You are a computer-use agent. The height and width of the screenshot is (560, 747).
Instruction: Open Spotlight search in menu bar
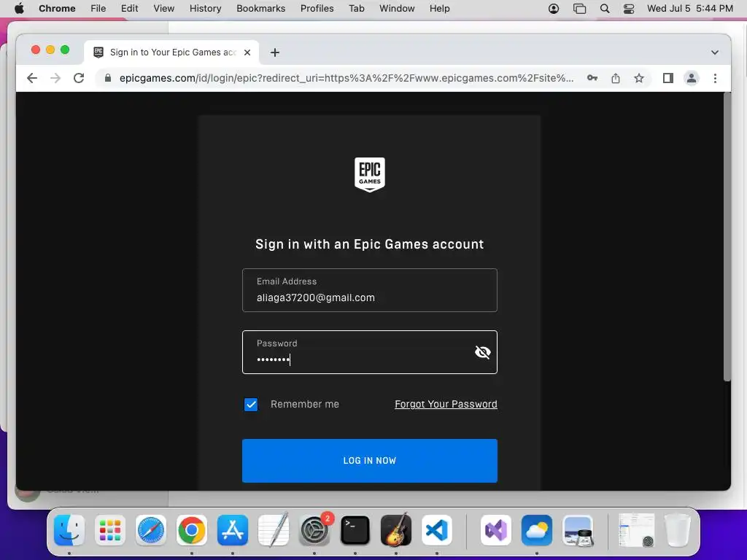pyautogui.click(x=605, y=9)
